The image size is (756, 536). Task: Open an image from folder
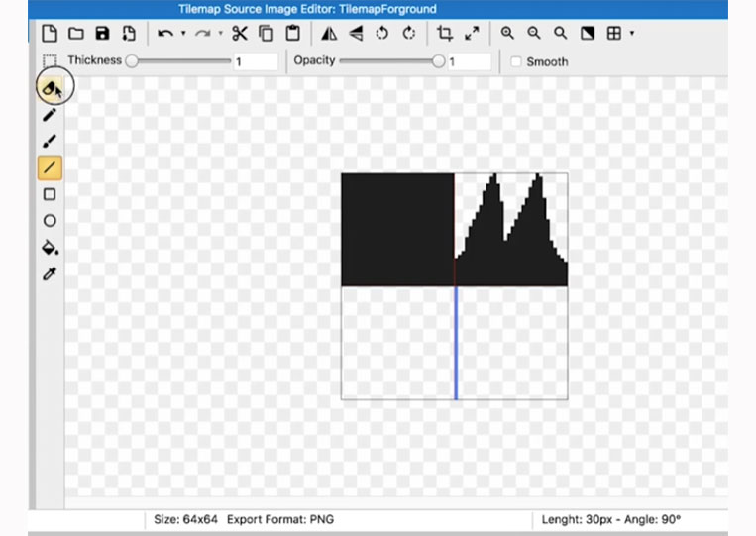click(76, 34)
